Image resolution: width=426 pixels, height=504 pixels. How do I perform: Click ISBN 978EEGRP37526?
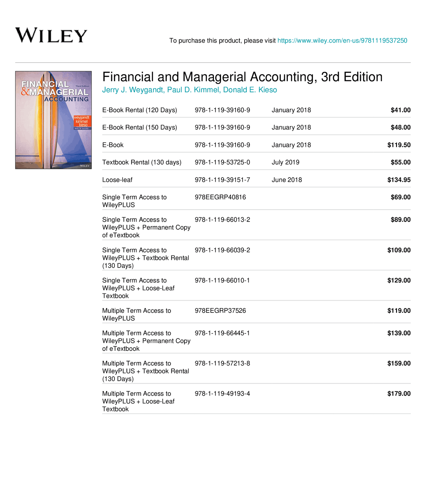click(220, 311)
